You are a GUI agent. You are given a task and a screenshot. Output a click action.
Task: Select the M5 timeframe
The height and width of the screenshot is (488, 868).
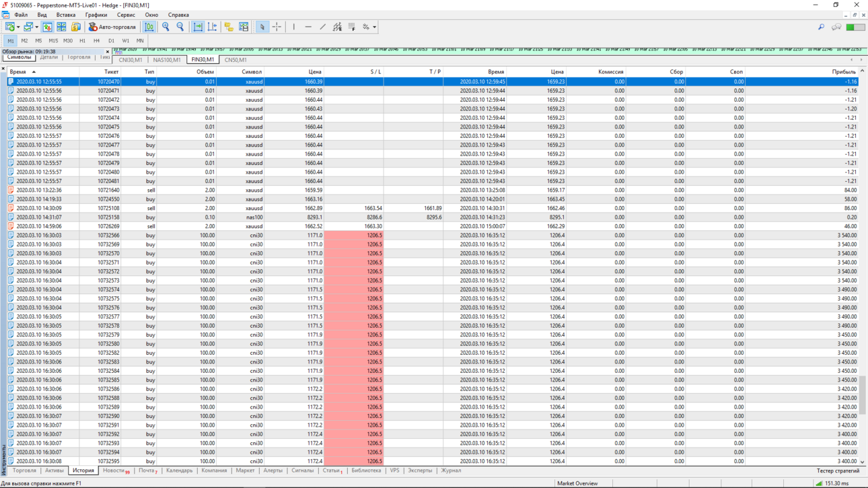(x=38, y=40)
